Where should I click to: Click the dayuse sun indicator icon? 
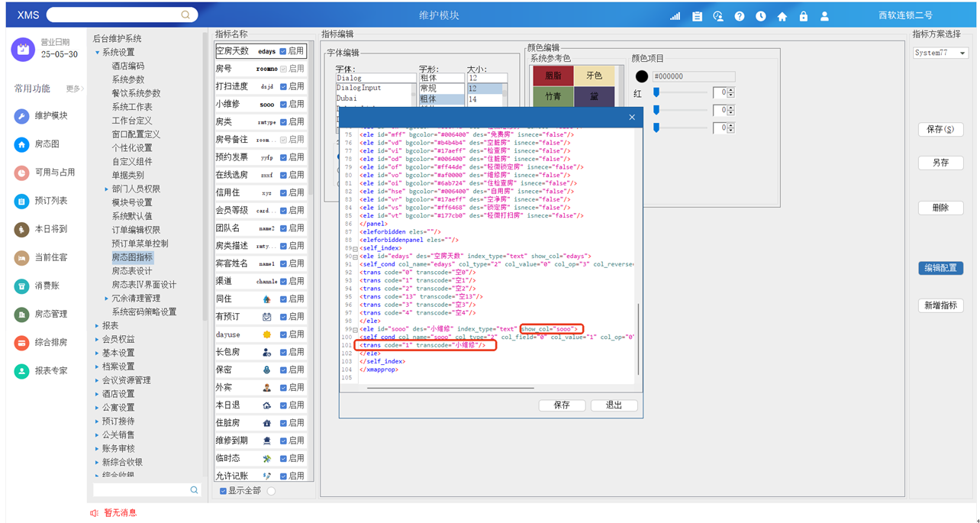tap(267, 334)
